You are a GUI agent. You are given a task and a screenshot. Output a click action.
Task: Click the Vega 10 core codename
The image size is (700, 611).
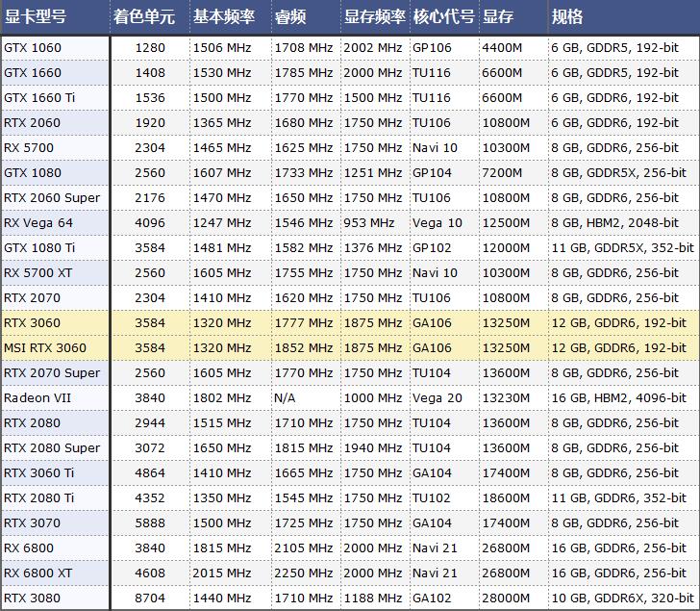tap(437, 223)
